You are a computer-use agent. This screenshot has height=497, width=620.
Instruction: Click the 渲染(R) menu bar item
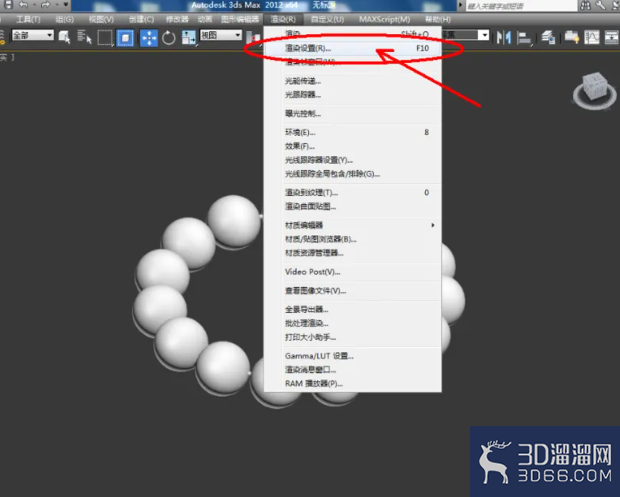[283, 19]
